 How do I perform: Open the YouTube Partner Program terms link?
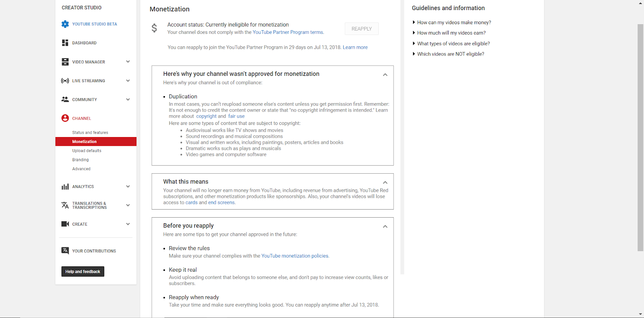click(288, 32)
